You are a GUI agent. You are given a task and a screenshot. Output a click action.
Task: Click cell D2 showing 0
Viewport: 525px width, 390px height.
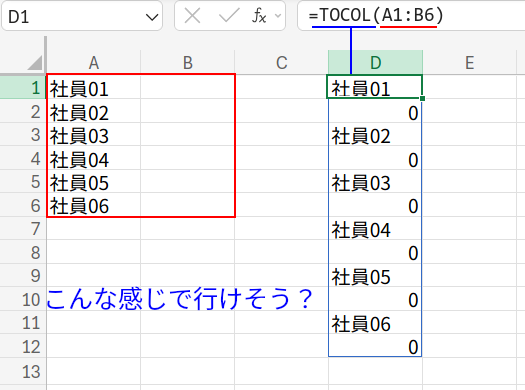click(375, 111)
